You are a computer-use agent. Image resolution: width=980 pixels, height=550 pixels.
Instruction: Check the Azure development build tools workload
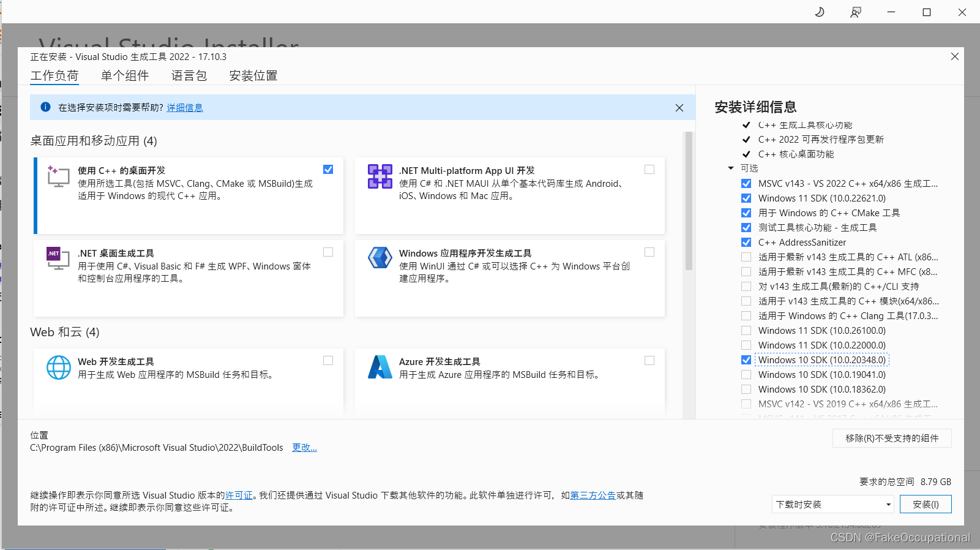tap(649, 361)
